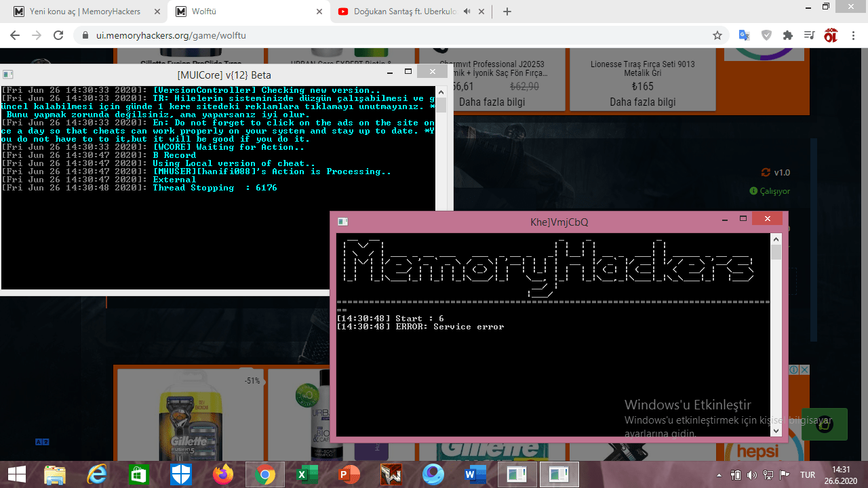This screenshot has width=868, height=488.
Task: Open Microsoft Store from taskbar
Action: pos(139,474)
